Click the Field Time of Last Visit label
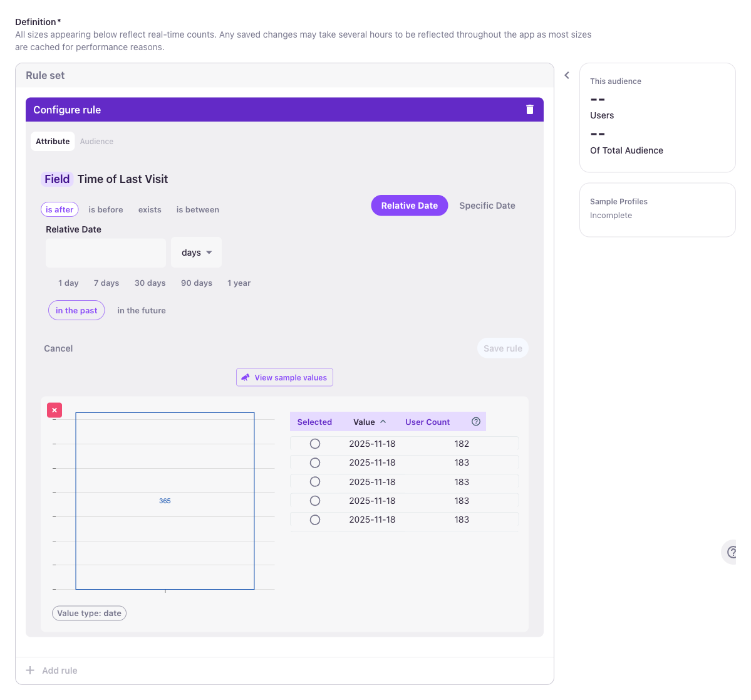 (x=105, y=179)
